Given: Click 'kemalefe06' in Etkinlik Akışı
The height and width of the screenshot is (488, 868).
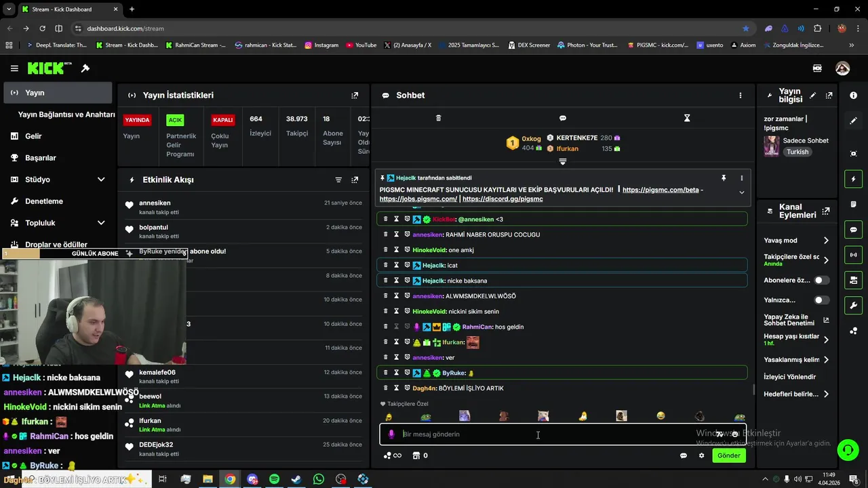Looking at the screenshot, I should (157, 372).
